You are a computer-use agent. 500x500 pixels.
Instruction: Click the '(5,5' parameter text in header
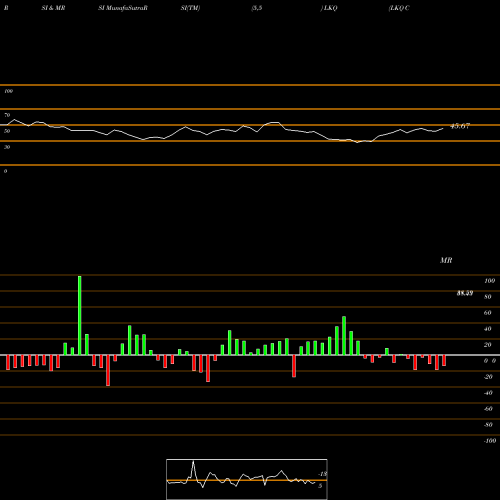coord(257,8)
